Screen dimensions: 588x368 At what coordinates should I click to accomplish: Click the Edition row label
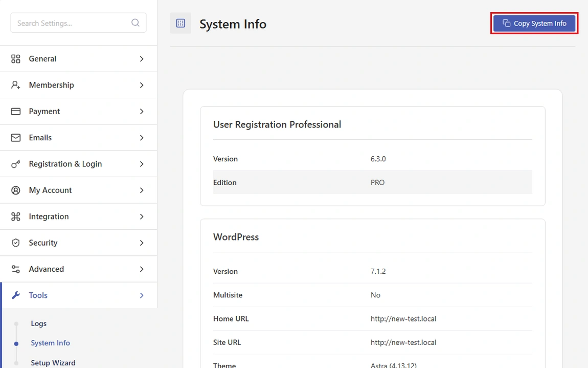point(224,183)
